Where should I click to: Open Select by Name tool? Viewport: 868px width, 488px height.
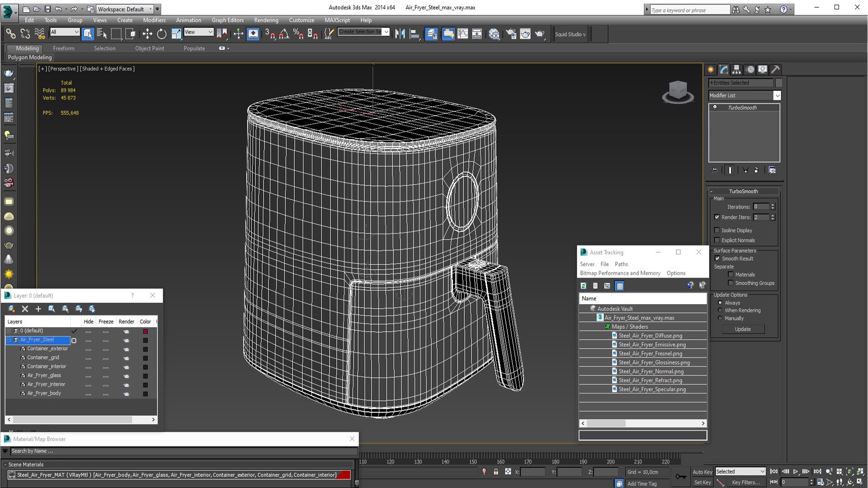pyautogui.click(x=102, y=34)
